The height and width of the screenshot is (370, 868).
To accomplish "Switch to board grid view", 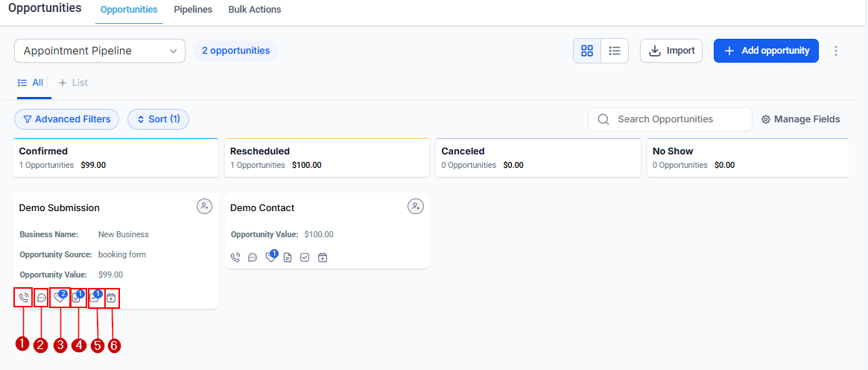I will (587, 51).
